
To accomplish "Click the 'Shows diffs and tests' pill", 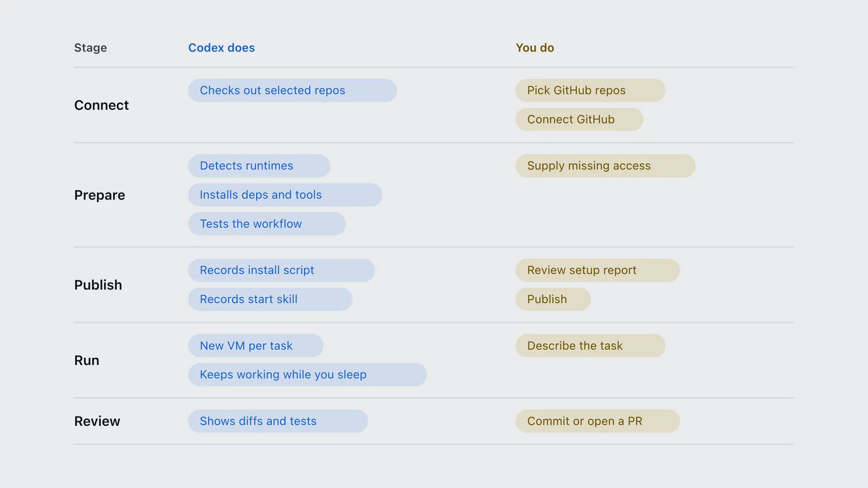I will pos(278,421).
